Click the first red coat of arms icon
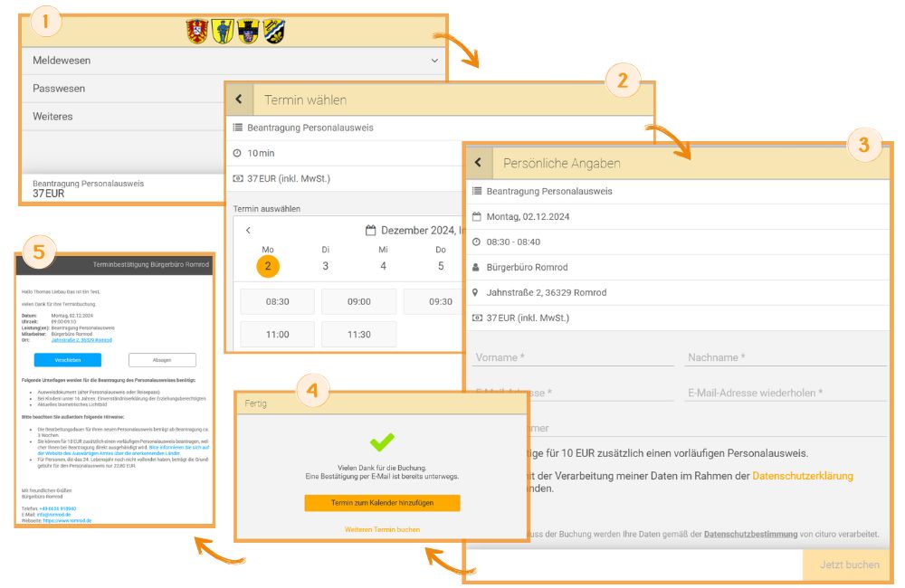Screen dimensions: 905x588 197,31
